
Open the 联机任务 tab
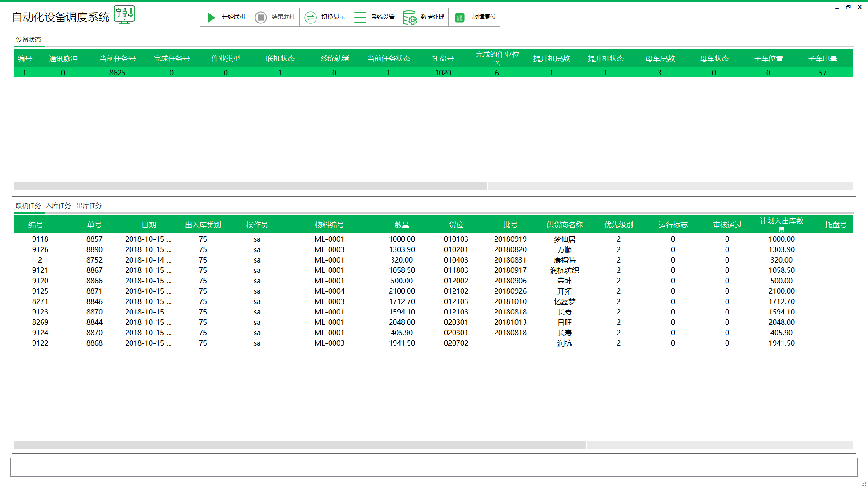[x=28, y=206]
